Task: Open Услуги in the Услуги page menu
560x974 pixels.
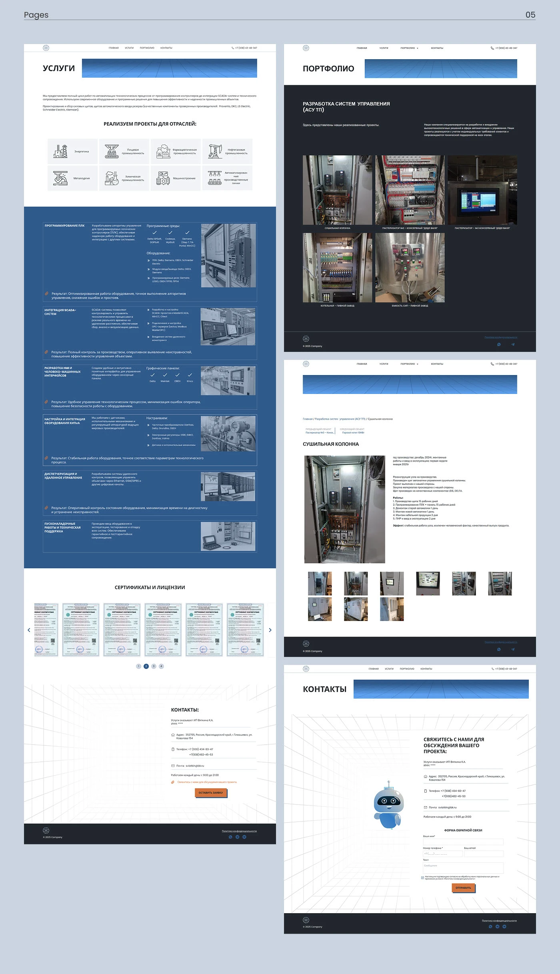Action: (129, 48)
